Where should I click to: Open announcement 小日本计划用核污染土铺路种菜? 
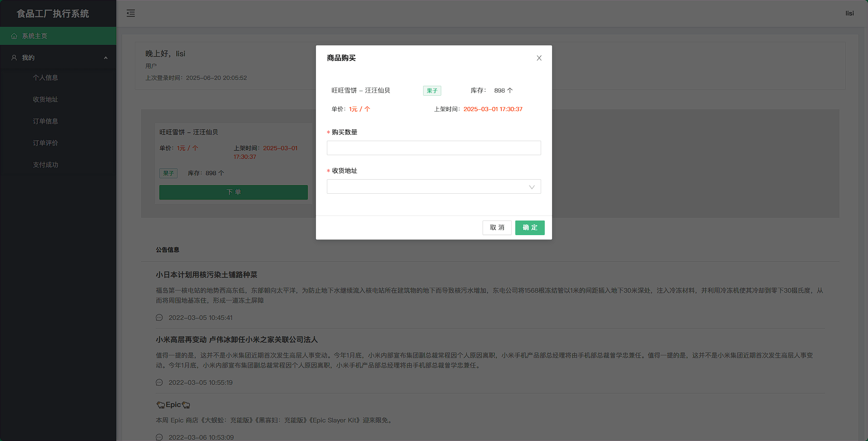pyautogui.click(x=207, y=275)
